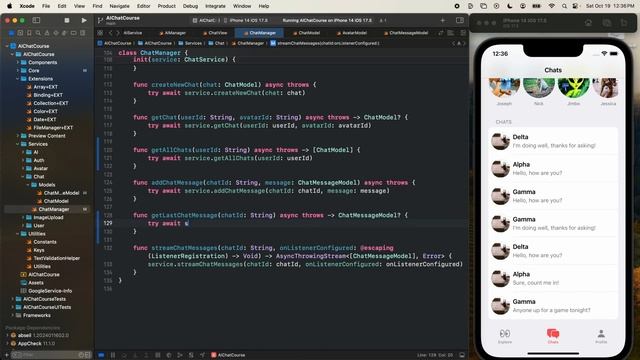
Task: Expand the Frameworks group
Action: [x=13, y=315]
